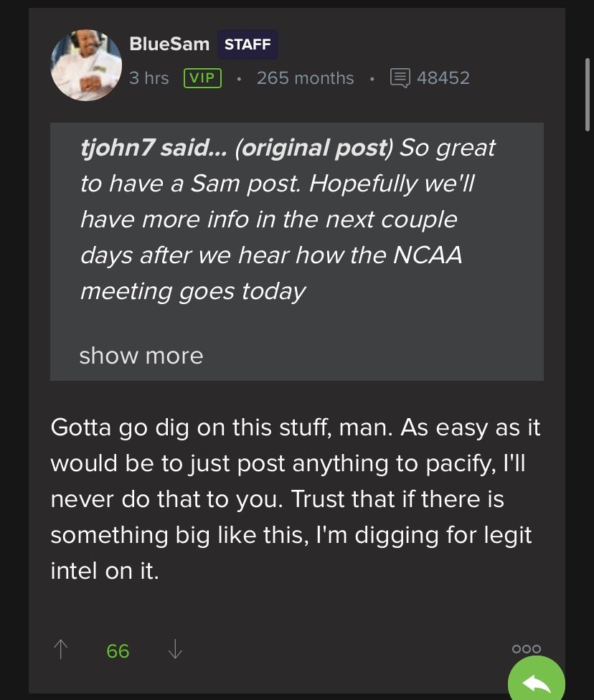
Task: Click the 3 hrs post timestamp
Action: [149, 77]
